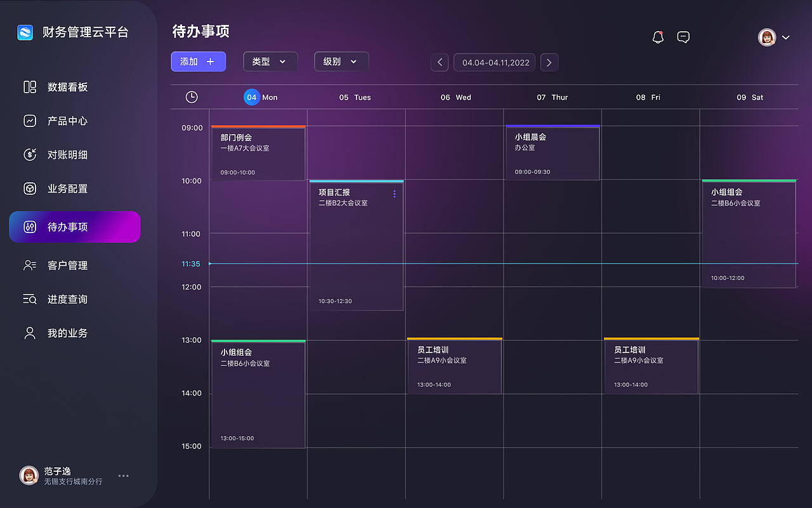Viewport: 812px width, 508px height.
Task: Click the 10:00-12:00 time text
Action: pyautogui.click(x=728, y=278)
